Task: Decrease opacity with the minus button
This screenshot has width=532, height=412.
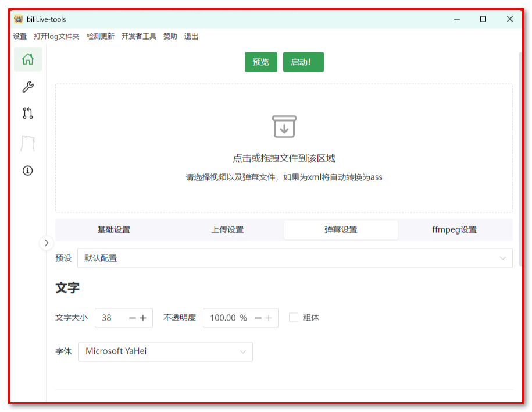Action: click(x=258, y=318)
